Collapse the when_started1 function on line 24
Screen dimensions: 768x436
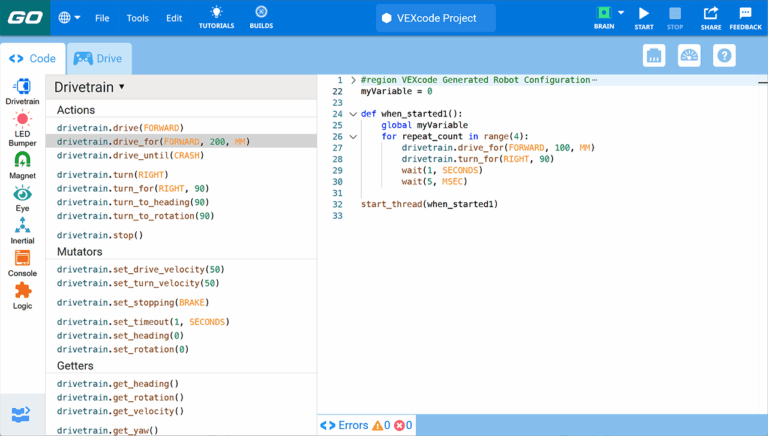pos(353,114)
